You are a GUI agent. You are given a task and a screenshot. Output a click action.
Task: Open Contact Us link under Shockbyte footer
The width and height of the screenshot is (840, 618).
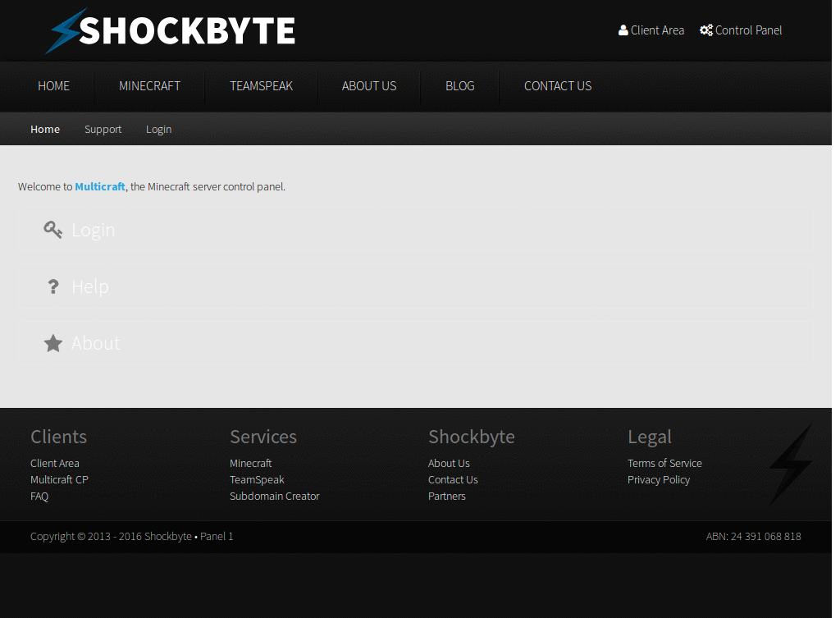coord(453,480)
